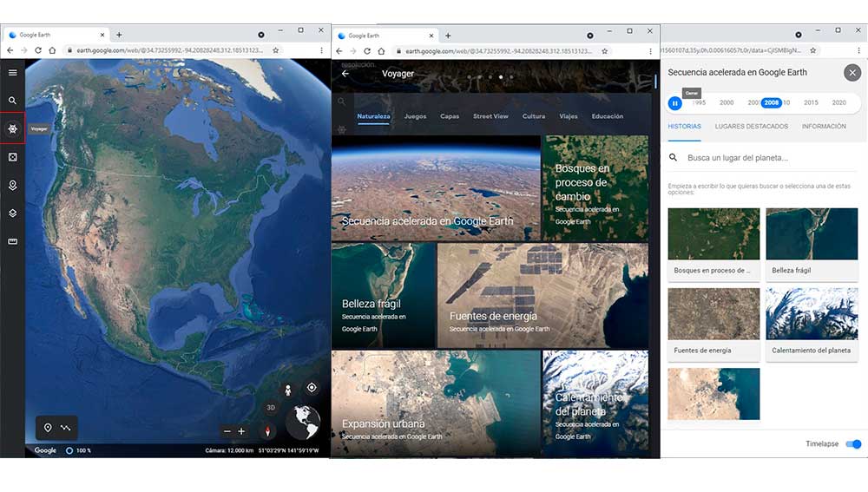Open 'Bosques en proceso de cambio' Voyager card

pos(595,188)
